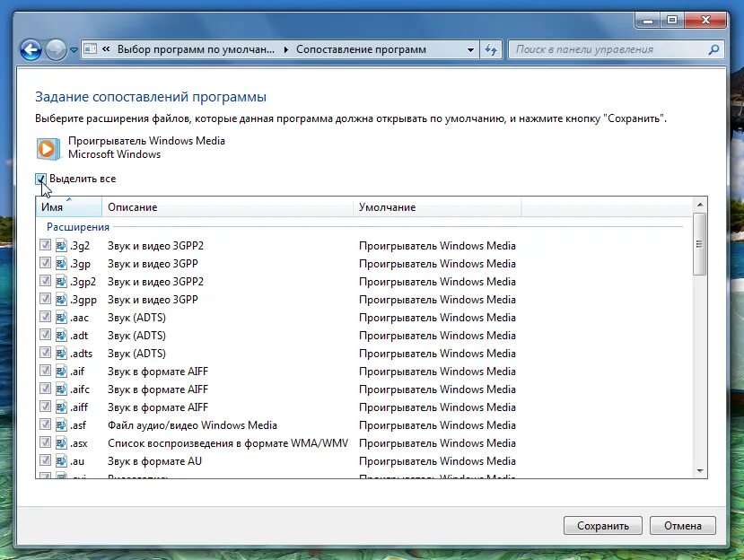Toggle the checkbox for .adt
744x560 pixels.
45,335
